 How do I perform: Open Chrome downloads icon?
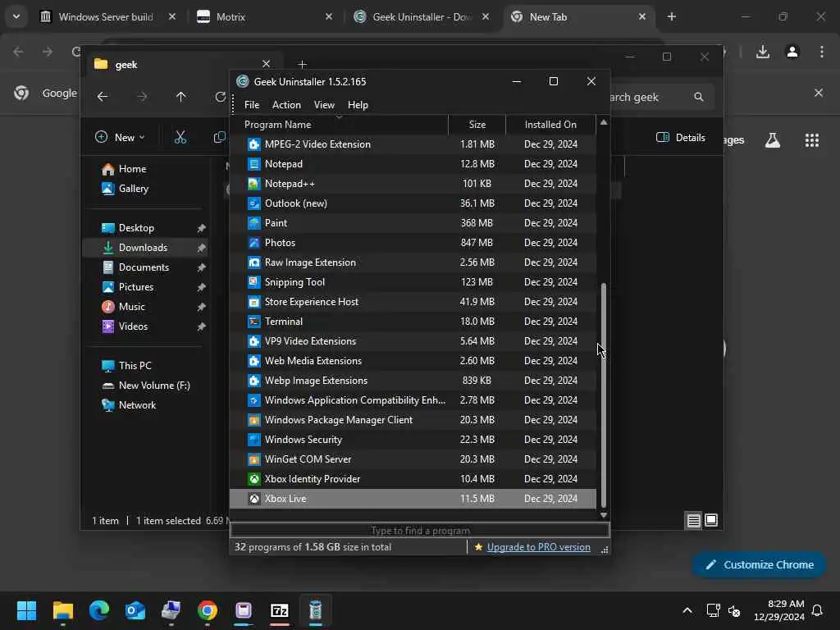(763, 52)
